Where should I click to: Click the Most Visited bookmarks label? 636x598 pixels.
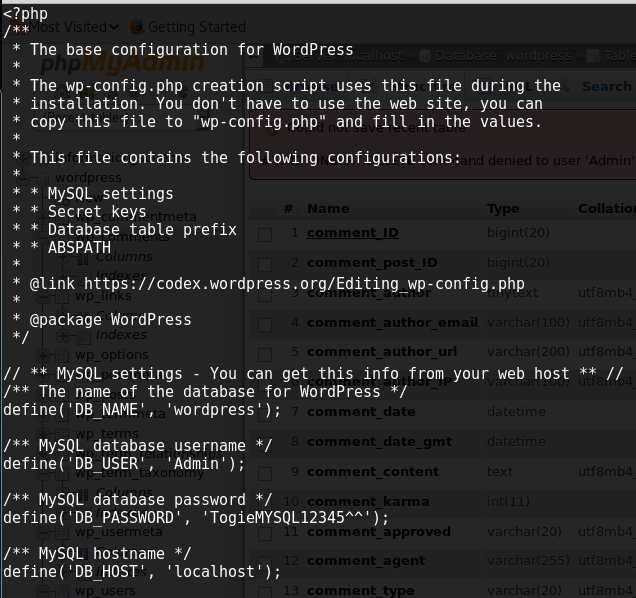[x=68, y=27]
